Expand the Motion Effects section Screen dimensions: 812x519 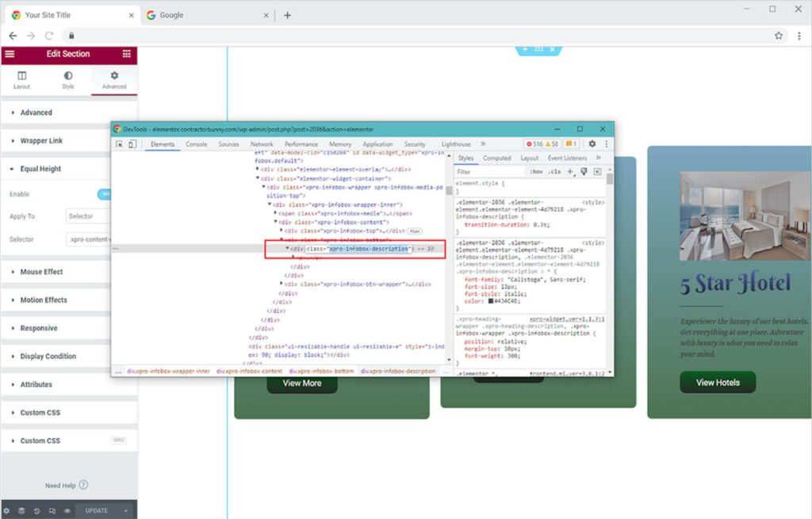point(44,300)
